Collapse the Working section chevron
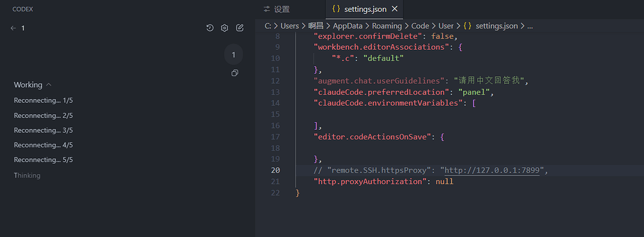Viewport: 644px width, 237px height. click(x=49, y=84)
